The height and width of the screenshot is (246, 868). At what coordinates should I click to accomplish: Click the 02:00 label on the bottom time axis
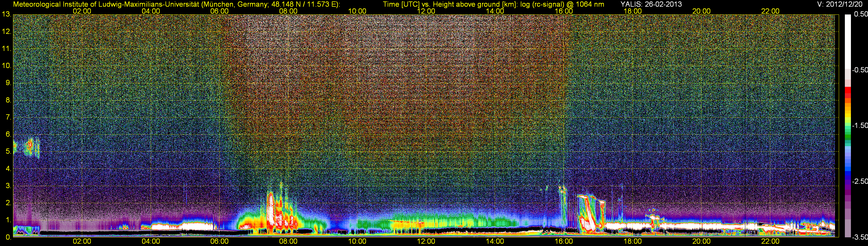82,241
